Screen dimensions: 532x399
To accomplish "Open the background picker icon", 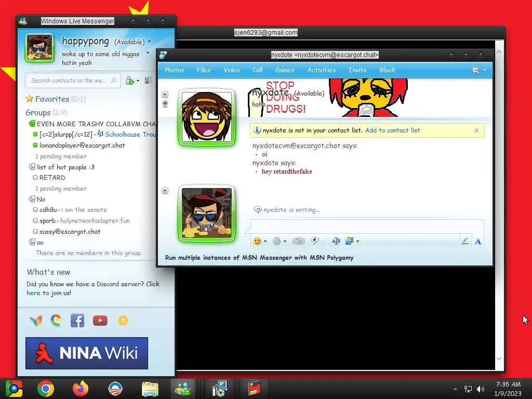I will [350, 241].
